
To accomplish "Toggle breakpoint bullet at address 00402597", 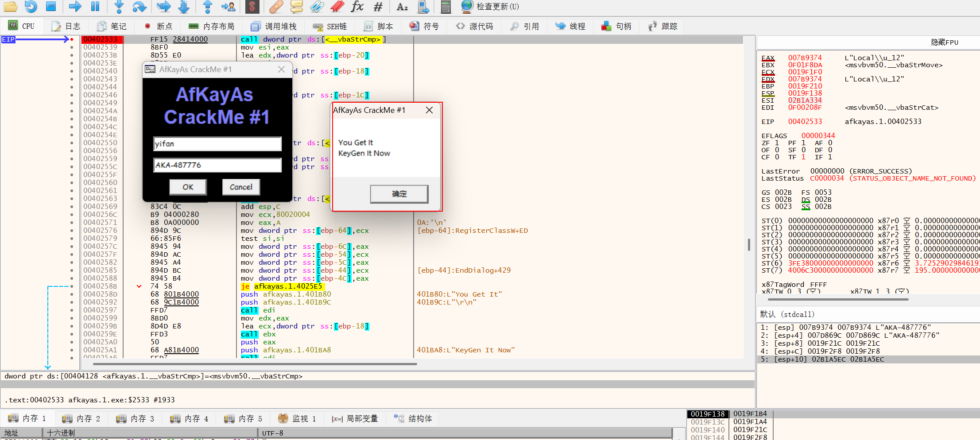I will pyautogui.click(x=72, y=310).
